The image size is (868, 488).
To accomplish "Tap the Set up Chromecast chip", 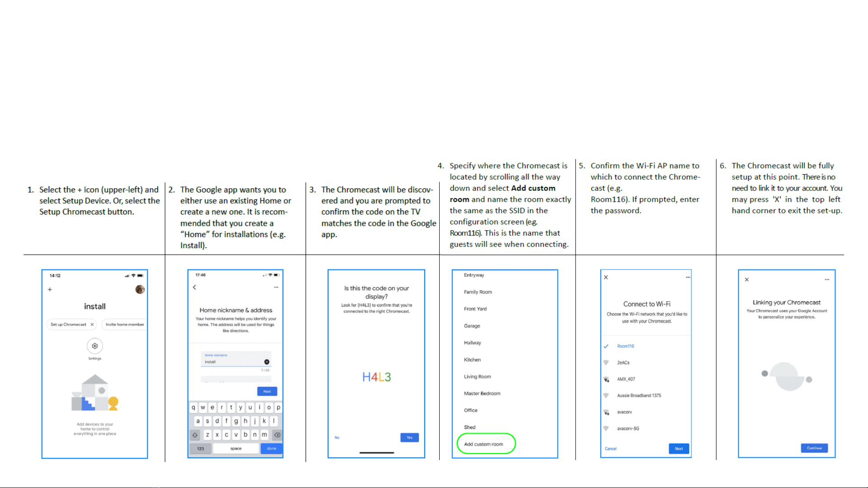I will click(x=71, y=325).
